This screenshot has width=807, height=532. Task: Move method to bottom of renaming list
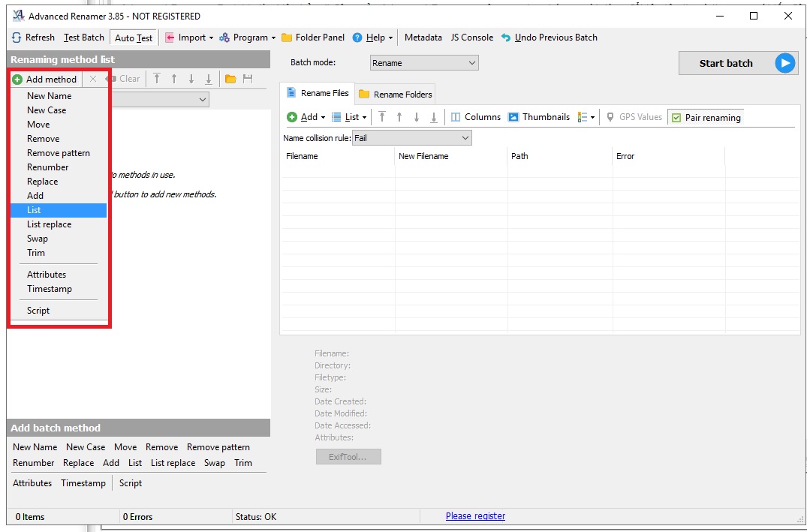(209, 79)
